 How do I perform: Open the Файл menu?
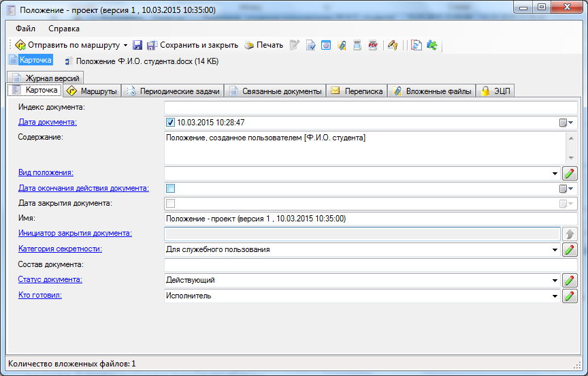coord(25,29)
